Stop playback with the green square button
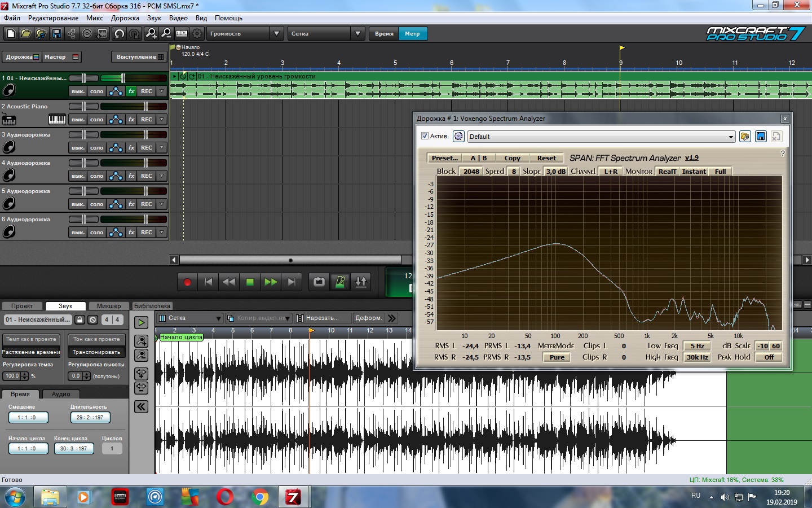Screen dimensions: 812x508 click(x=250, y=282)
